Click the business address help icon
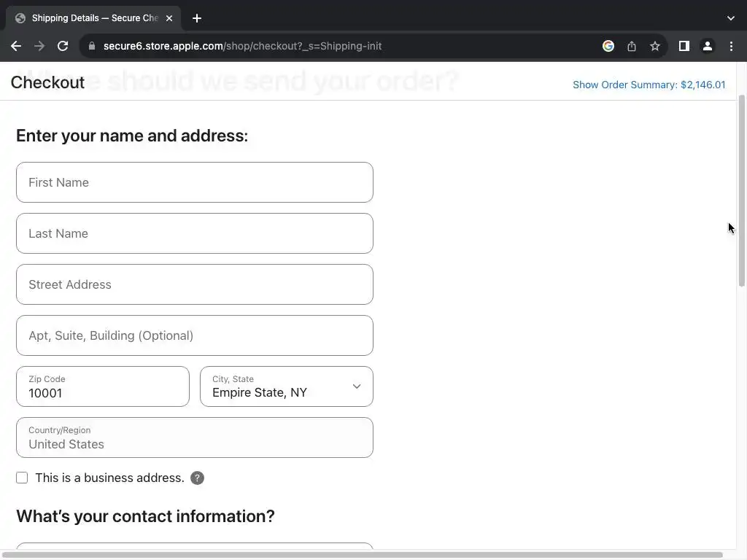This screenshot has height=560, width=747. (x=197, y=478)
